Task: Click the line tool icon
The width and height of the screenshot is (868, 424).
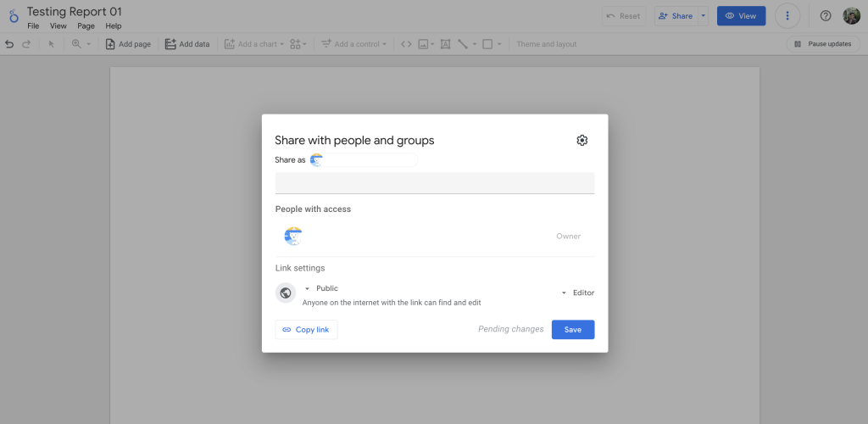Action: (463, 44)
